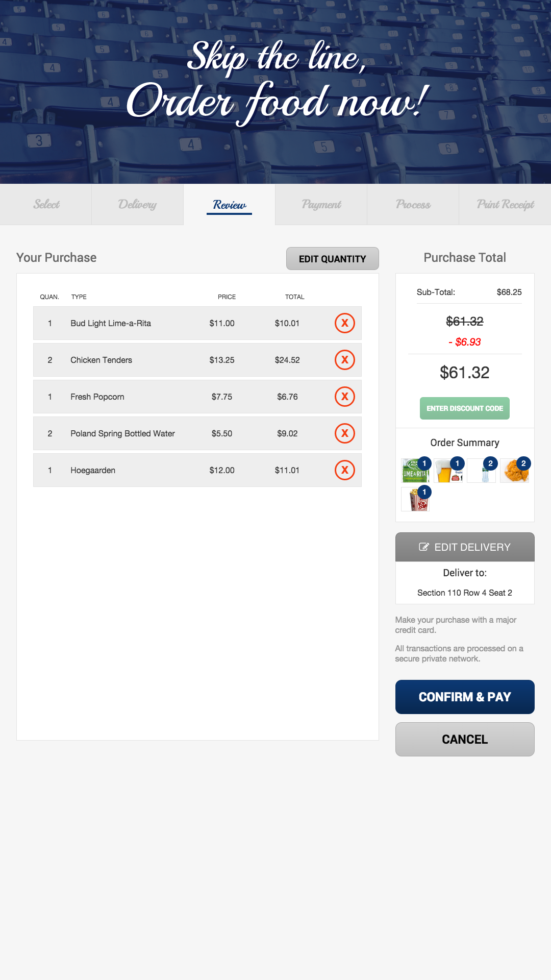The width and height of the screenshot is (551, 980).
Task: Delete Hoegaarden from the order
Action: 345,470
